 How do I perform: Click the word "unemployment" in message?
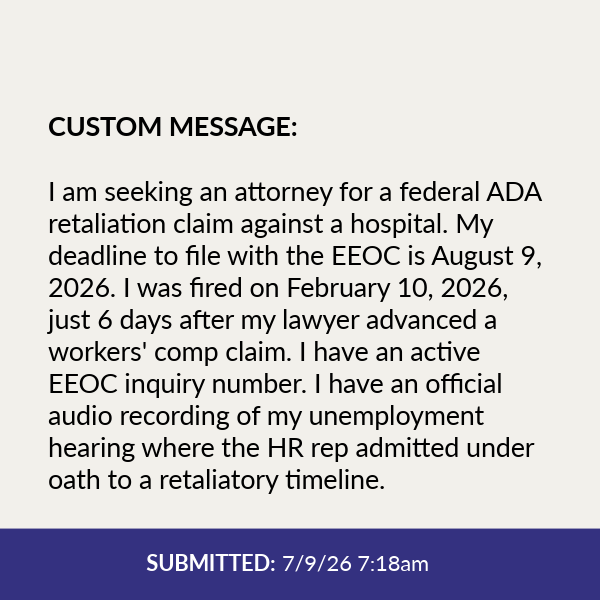click(396, 417)
